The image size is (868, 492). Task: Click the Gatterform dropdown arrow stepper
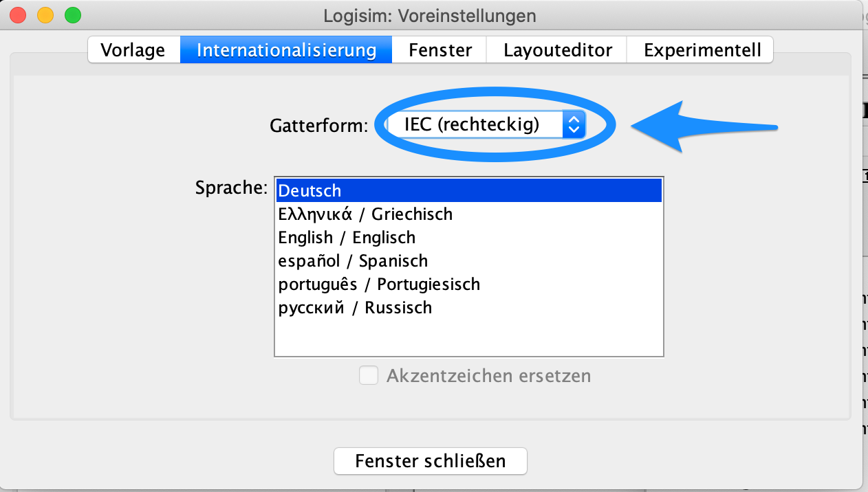point(574,124)
